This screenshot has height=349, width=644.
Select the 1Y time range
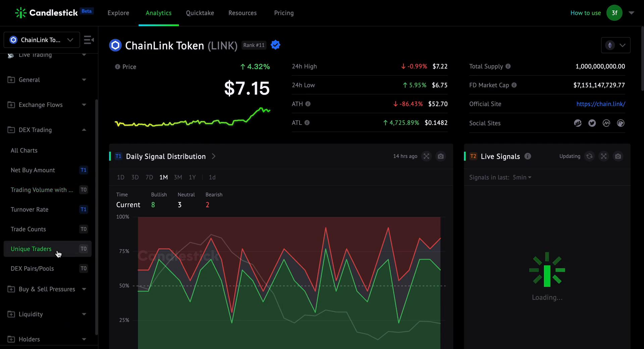pos(192,177)
